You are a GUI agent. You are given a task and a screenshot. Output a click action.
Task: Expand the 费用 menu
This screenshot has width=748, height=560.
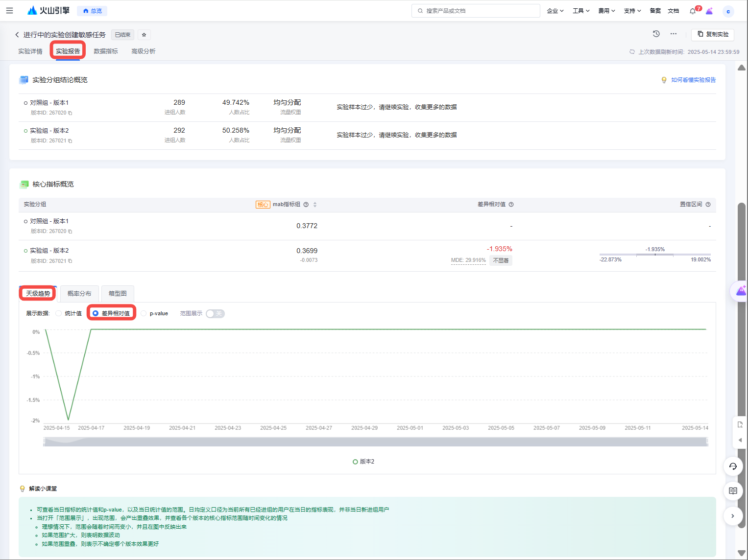tap(606, 11)
